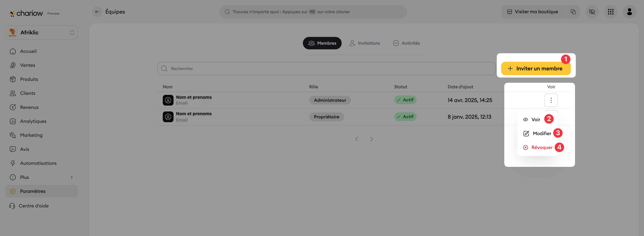Open Administrateur row three-dot menu
The image size is (644, 236).
551,100
